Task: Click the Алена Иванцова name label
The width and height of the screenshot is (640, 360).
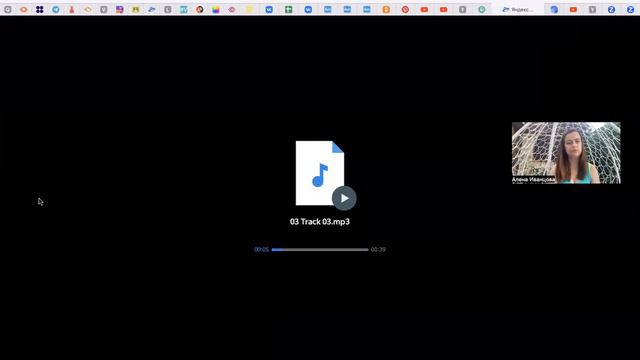Action: coord(533,180)
